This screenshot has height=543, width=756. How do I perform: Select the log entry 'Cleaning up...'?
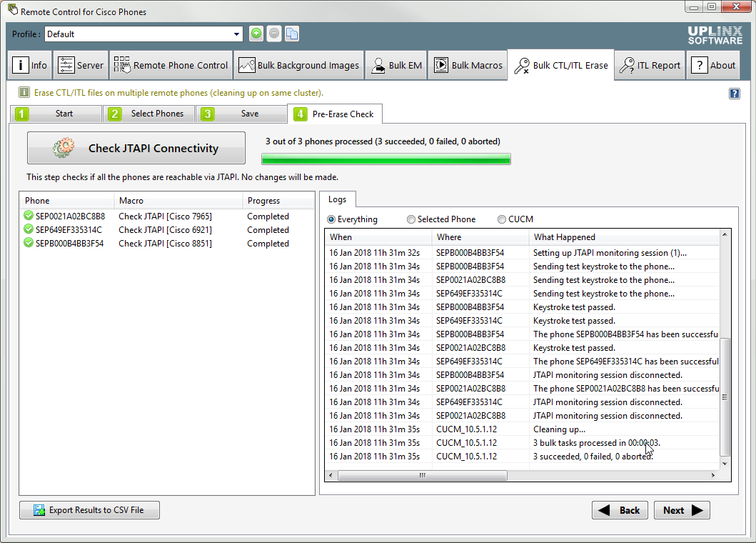point(523,429)
